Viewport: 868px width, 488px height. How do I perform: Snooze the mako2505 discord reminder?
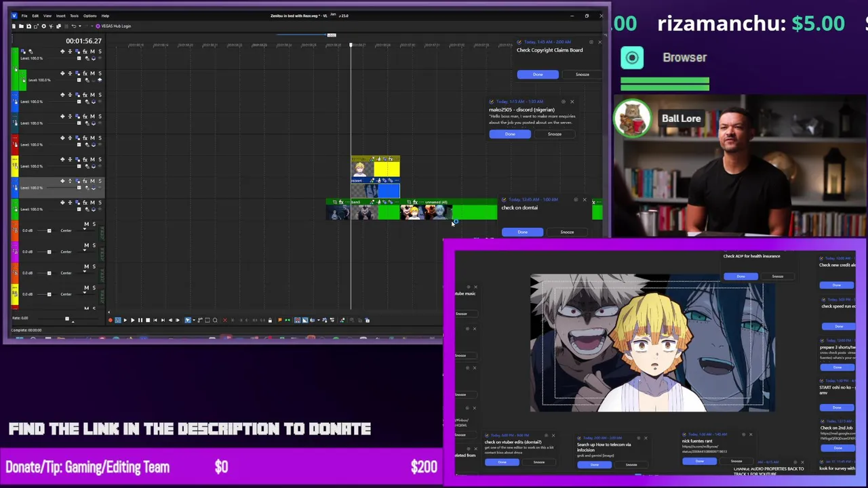click(555, 134)
